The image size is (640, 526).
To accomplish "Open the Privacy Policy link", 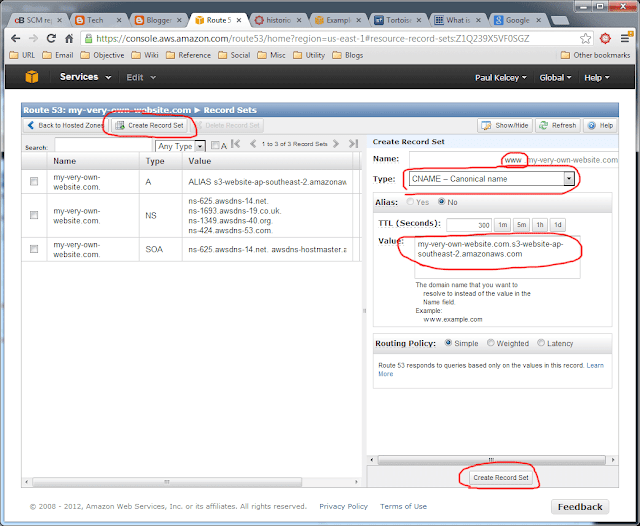I will click(343, 506).
